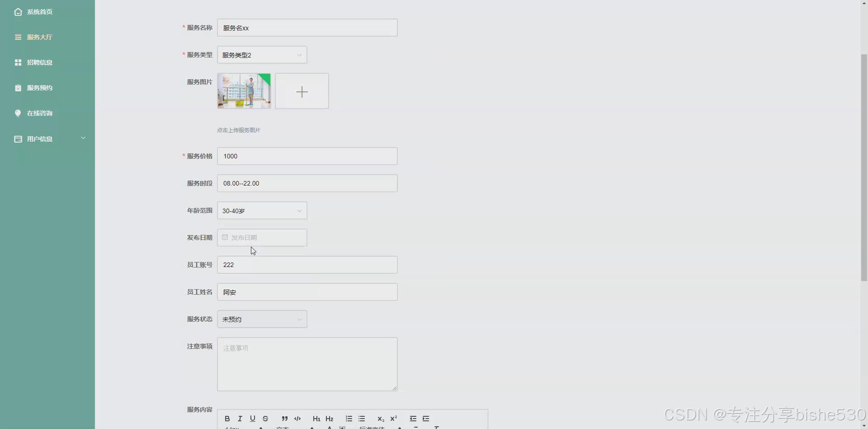Open 服务大厅 menu item
This screenshot has width=868, height=429.
pyautogui.click(x=47, y=37)
